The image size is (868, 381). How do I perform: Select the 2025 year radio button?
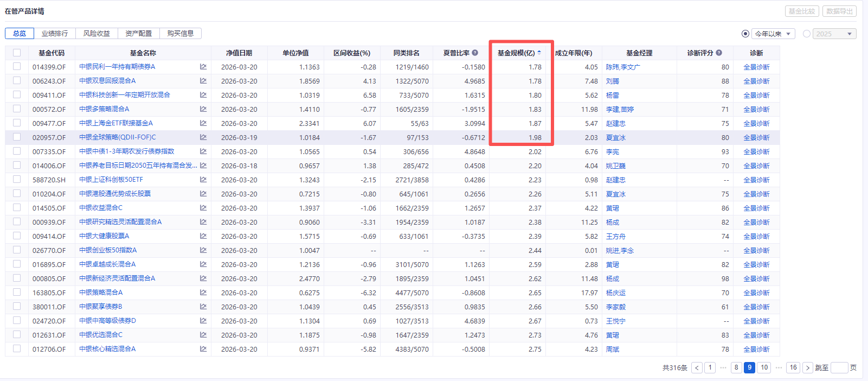click(x=807, y=34)
